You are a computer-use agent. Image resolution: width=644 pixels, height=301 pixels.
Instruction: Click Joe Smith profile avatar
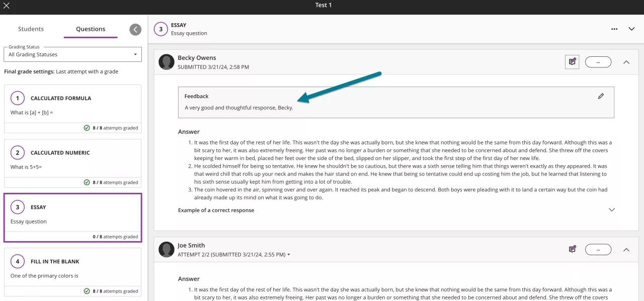click(x=166, y=249)
